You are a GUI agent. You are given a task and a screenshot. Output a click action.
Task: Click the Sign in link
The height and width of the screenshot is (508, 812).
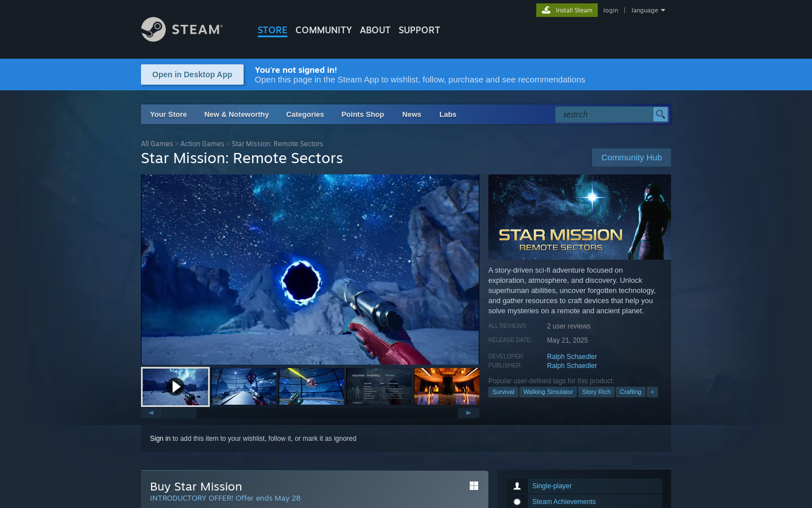click(160, 439)
